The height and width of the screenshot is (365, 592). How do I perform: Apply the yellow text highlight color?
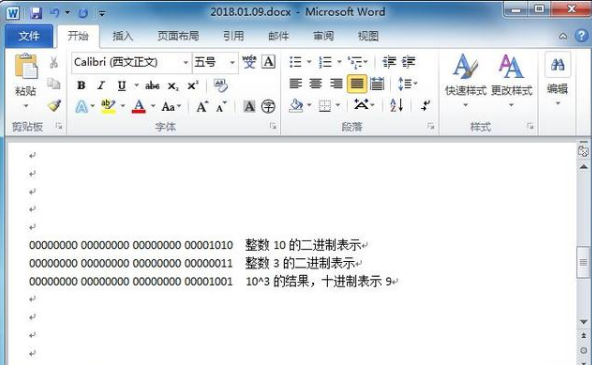pos(108,106)
